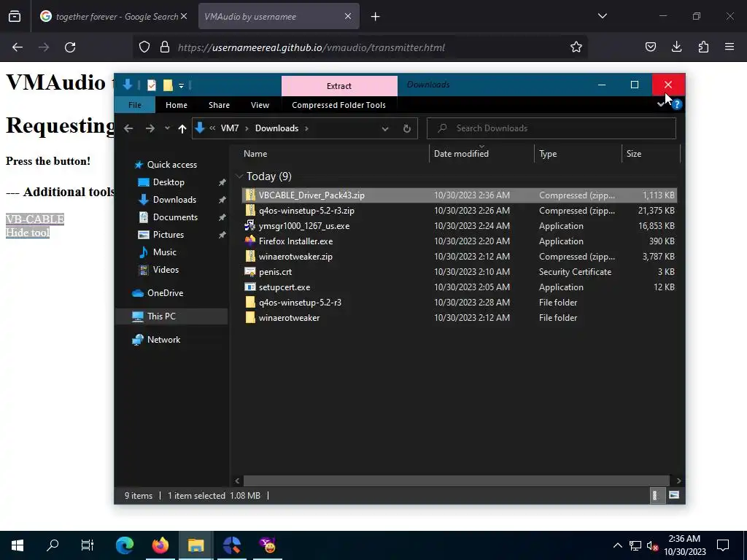Select the setupcert.exe file

[460, 287]
